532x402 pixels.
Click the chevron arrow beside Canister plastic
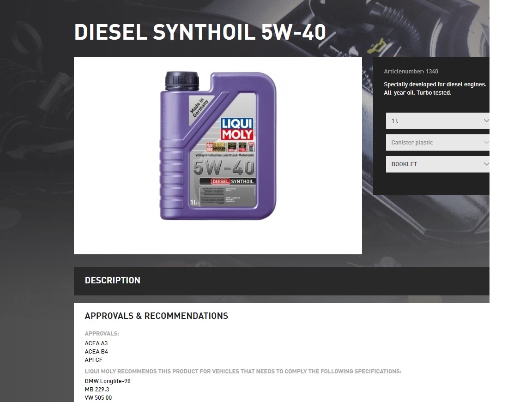point(486,142)
